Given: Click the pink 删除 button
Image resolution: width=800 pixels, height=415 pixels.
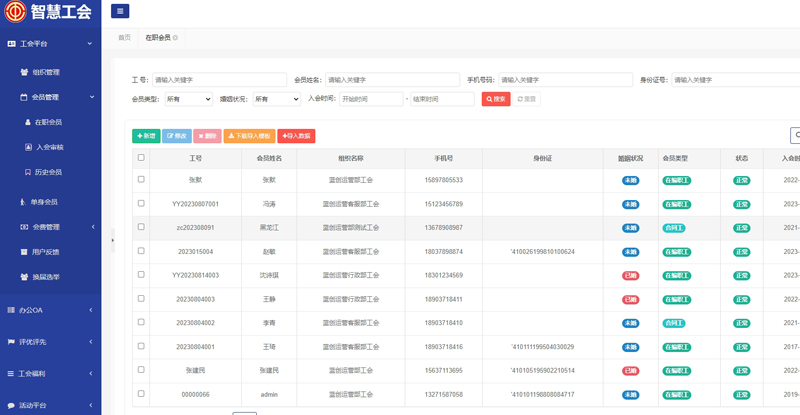Looking at the screenshot, I should [207, 136].
